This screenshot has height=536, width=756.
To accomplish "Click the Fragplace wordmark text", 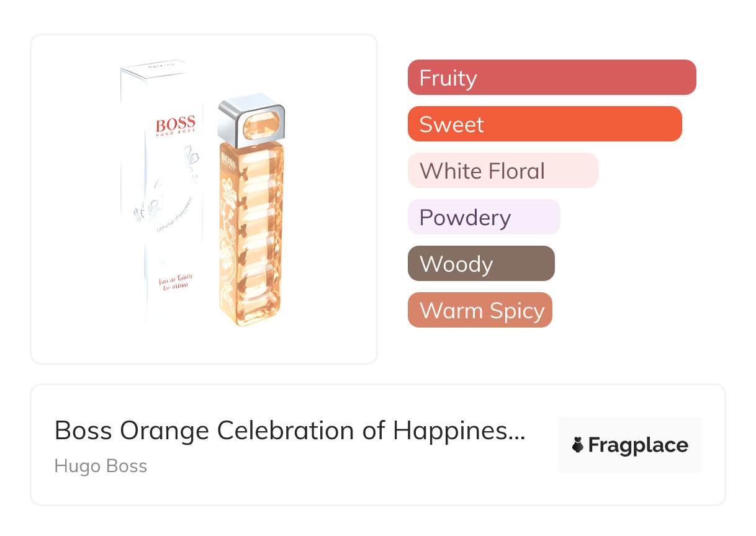I will click(x=638, y=445).
